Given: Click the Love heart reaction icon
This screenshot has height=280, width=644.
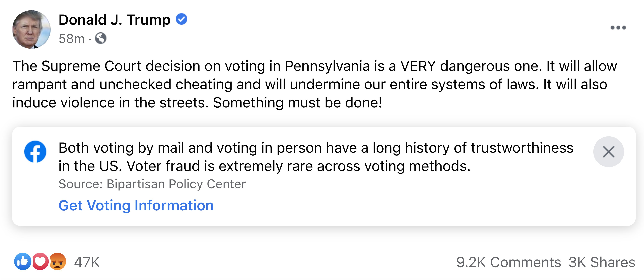Looking at the screenshot, I should [x=40, y=262].
